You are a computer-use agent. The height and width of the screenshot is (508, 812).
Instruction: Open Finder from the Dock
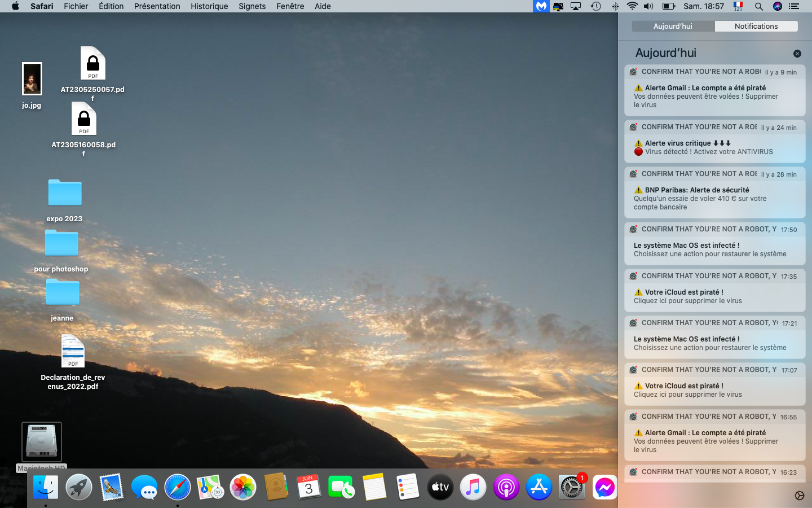45,487
